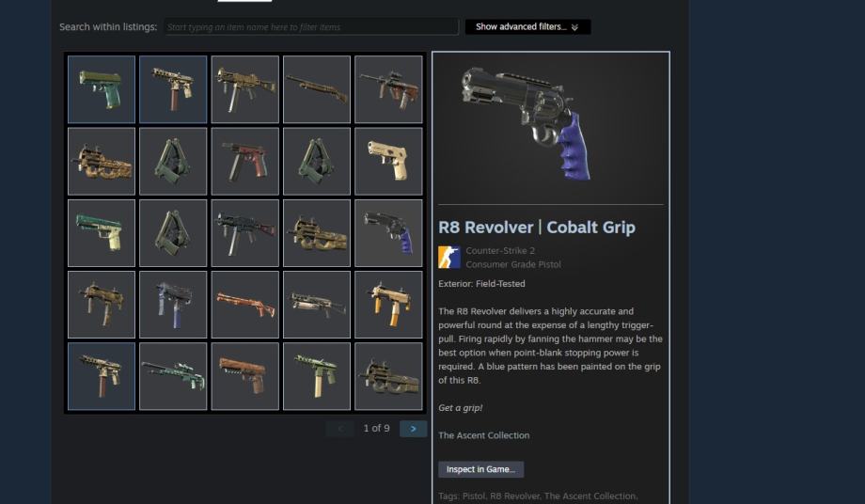Choose the black UMP-45 in third row
This screenshot has width=865, height=504.
point(245,232)
